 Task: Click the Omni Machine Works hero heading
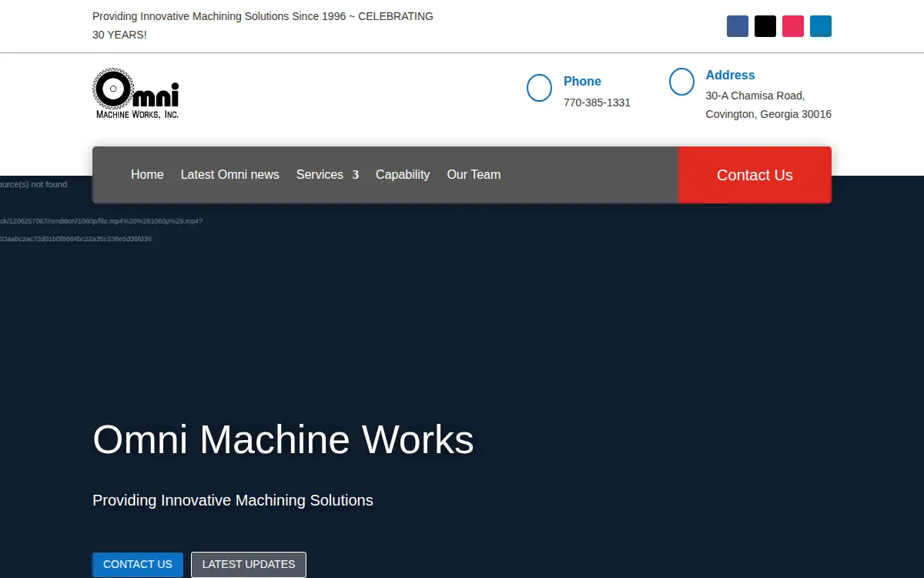283,440
